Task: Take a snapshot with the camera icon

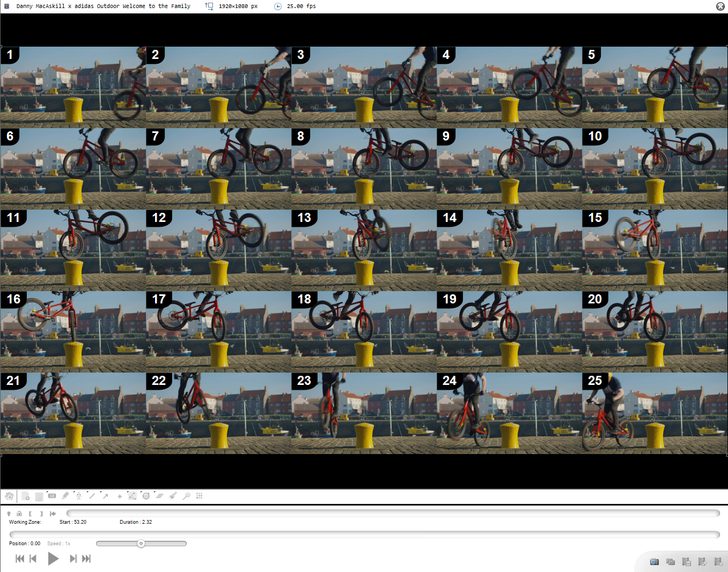Action: coord(654,562)
